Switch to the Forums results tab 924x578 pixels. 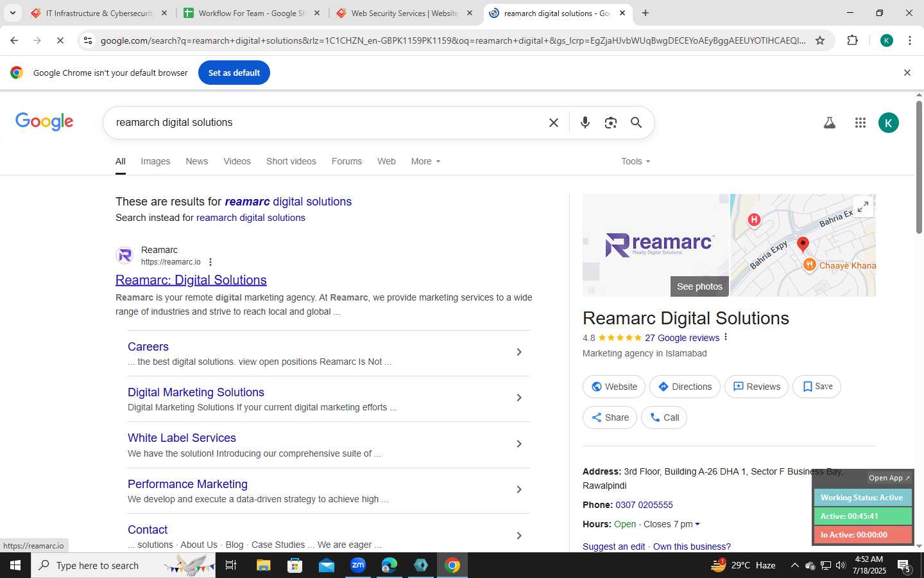coord(346,161)
